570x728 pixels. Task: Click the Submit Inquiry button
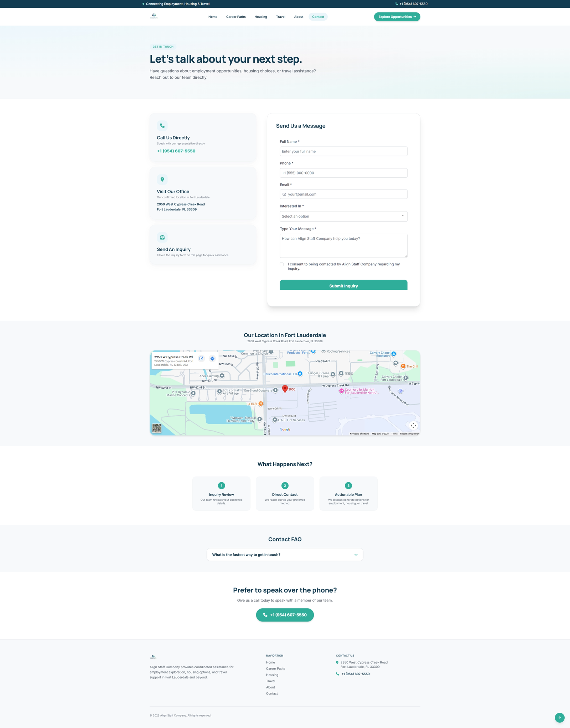click(343, 285)
